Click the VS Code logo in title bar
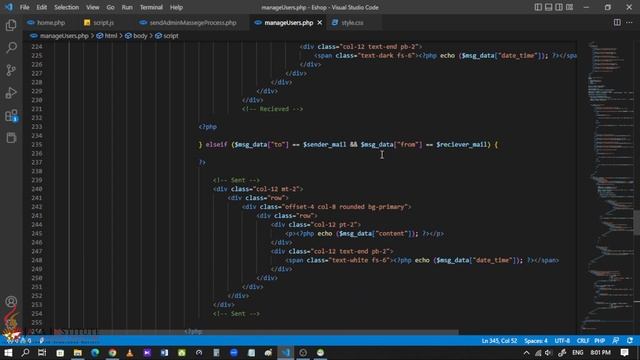The image size is (640, 360). pyautogui.click(x=9, y=7)
